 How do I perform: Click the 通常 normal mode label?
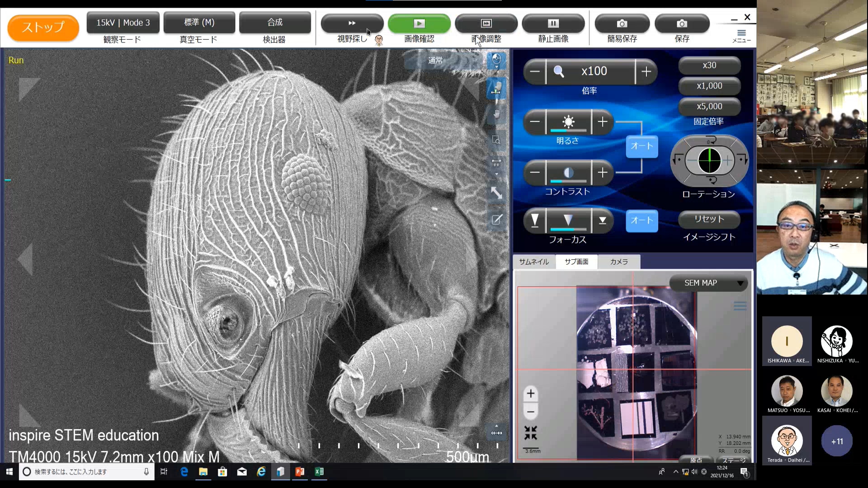click(x=435, y=61)
